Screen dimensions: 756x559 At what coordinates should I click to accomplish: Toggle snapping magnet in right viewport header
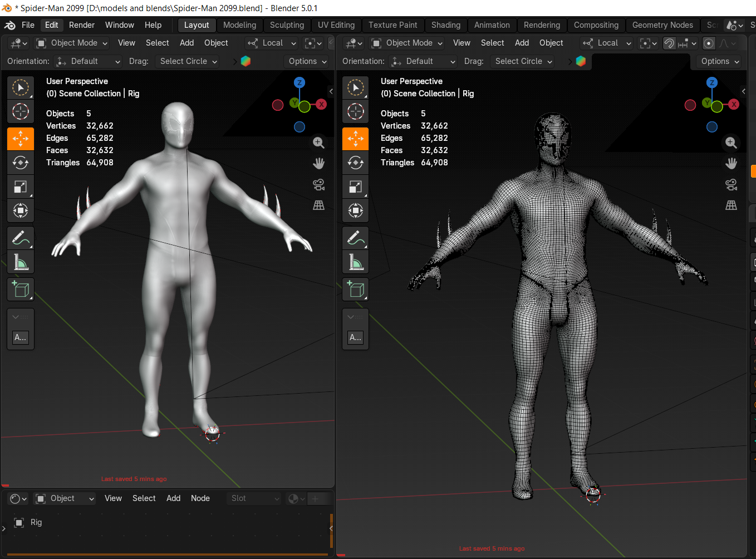(x=670, y=43)
